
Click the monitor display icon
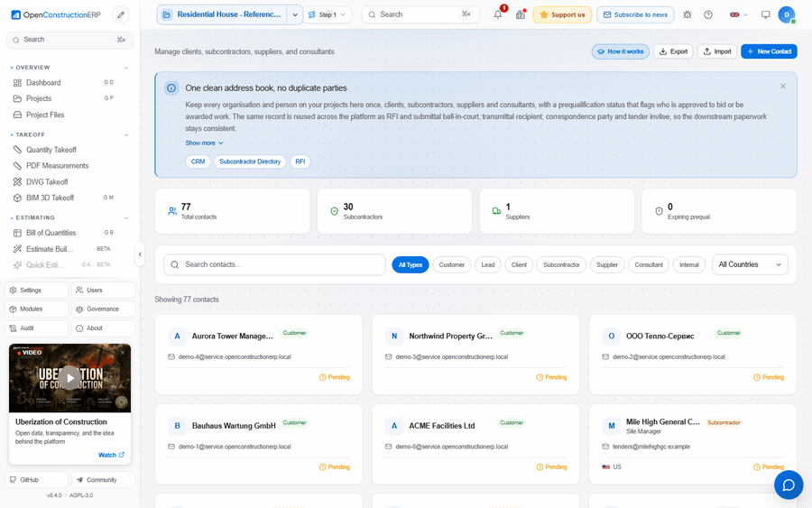coord(765,14)
